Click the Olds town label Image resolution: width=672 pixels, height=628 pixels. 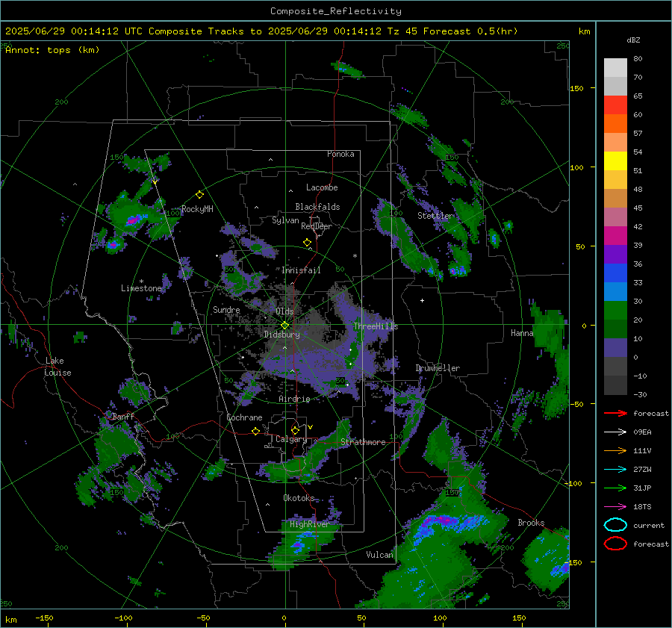[284, 311]
